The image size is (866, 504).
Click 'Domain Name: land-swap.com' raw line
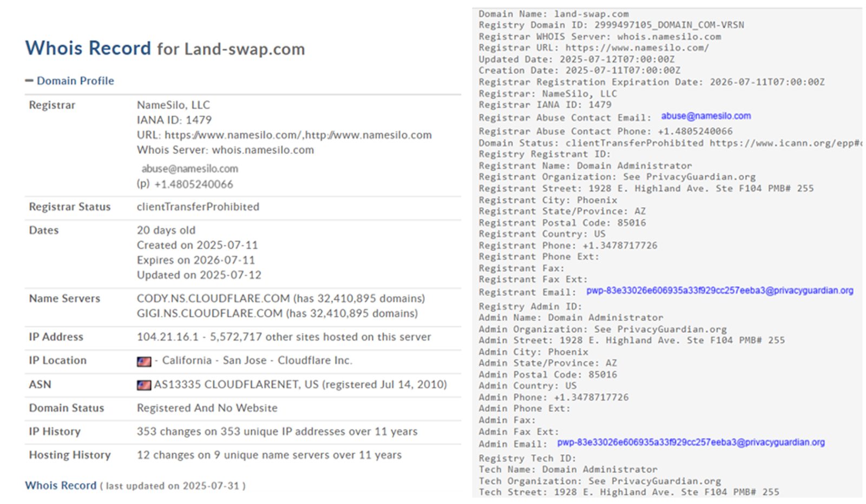coord(554,14)
